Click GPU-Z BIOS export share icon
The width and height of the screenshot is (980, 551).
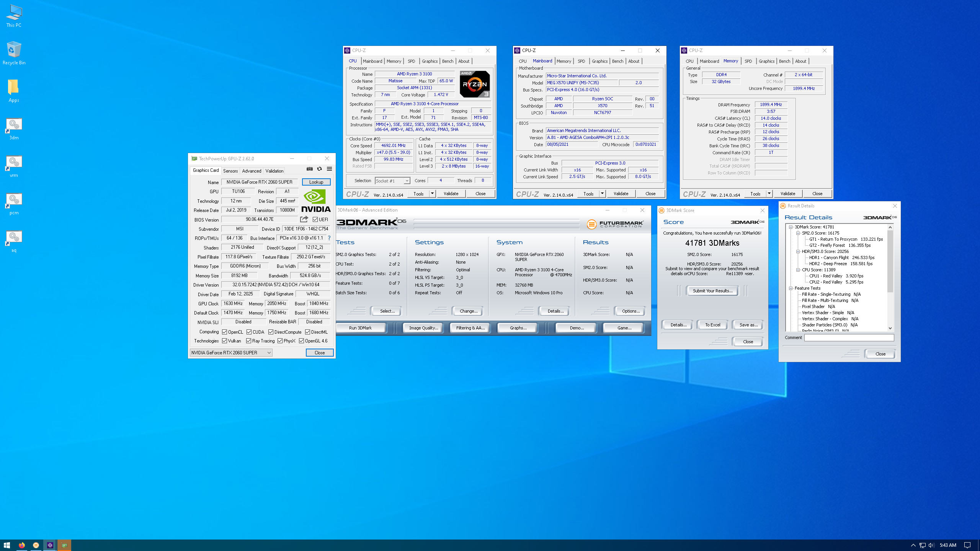pyautogui.click(x=304, y=219)
